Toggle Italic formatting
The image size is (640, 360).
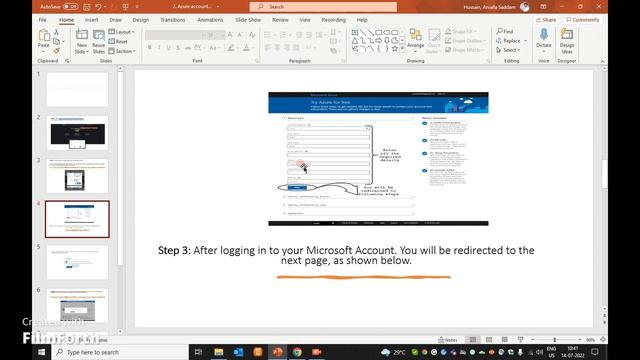[x=159, y=48]
